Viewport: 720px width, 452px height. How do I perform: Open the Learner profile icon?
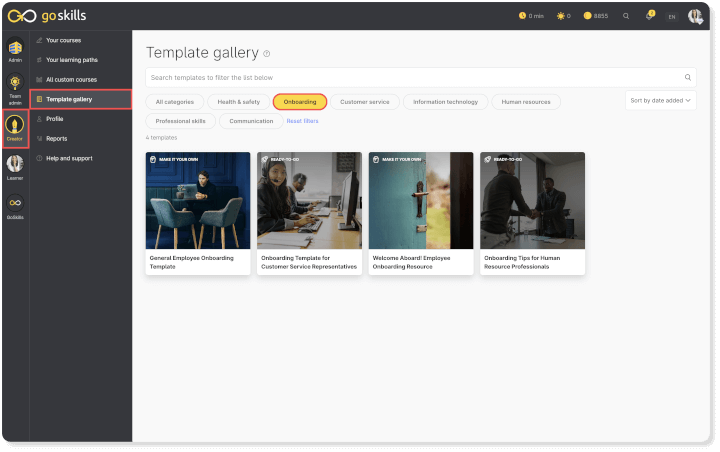click(15, 165)
